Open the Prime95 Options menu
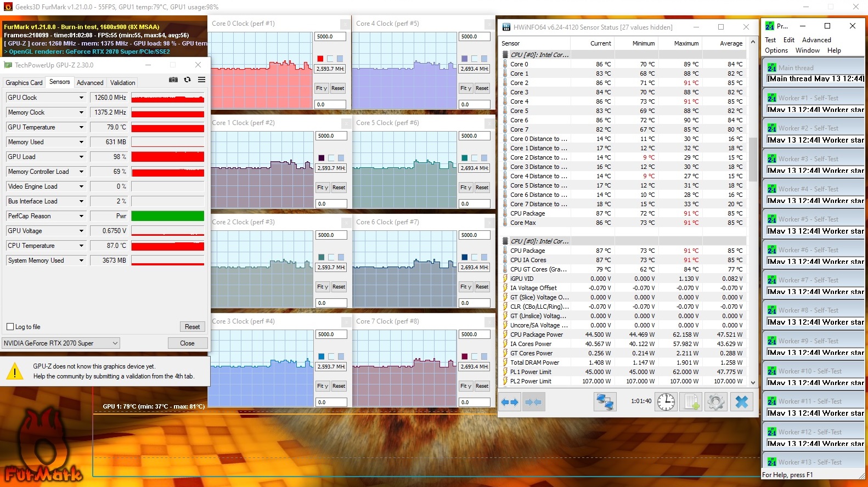The width and height of the screenshot is (868, 487). click(776, 50)
